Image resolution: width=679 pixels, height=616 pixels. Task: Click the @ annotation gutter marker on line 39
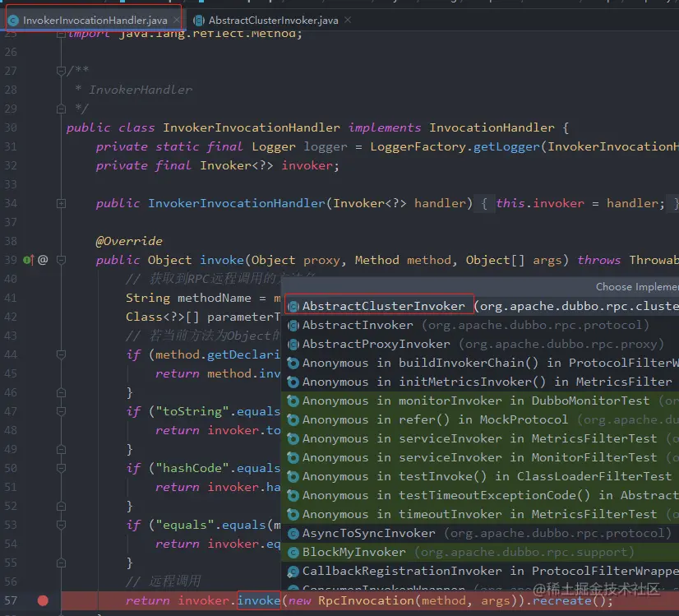tap(43, 260)
